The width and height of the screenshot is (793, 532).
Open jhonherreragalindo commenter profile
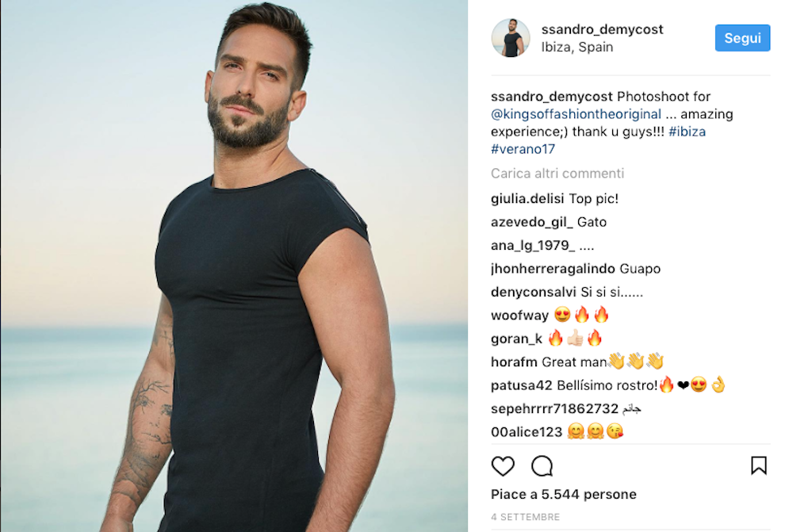point(553,269)
